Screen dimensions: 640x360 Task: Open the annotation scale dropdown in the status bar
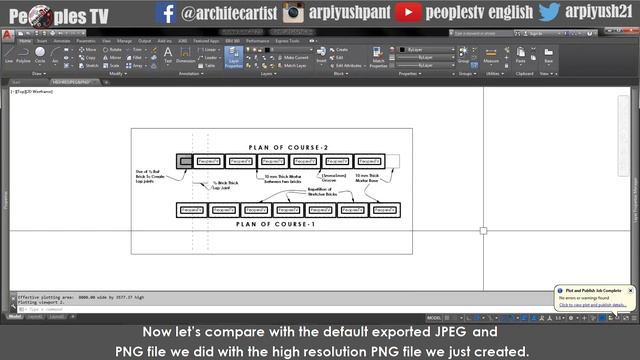coord(559,318)
